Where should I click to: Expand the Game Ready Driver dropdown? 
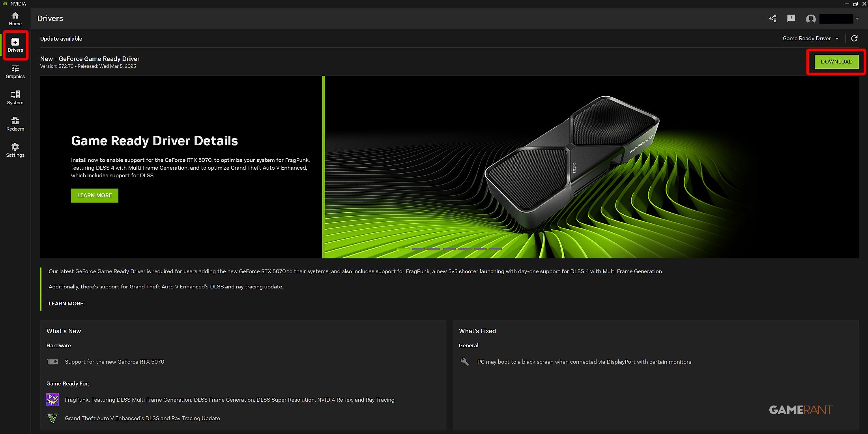(x=810, y=38)
